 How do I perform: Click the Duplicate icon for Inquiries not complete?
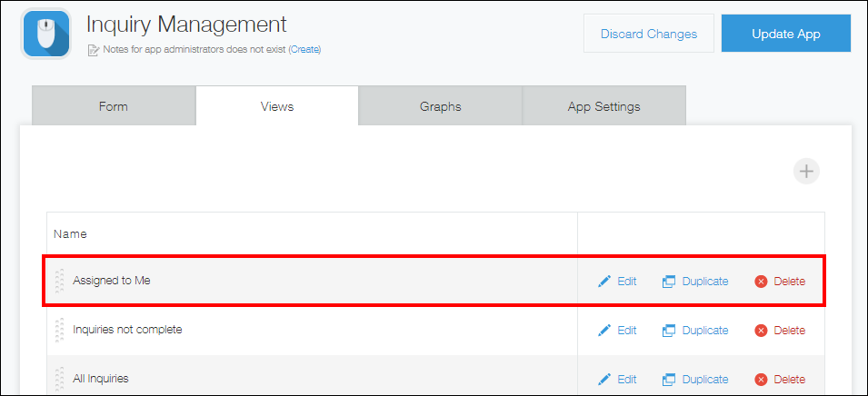669,331
